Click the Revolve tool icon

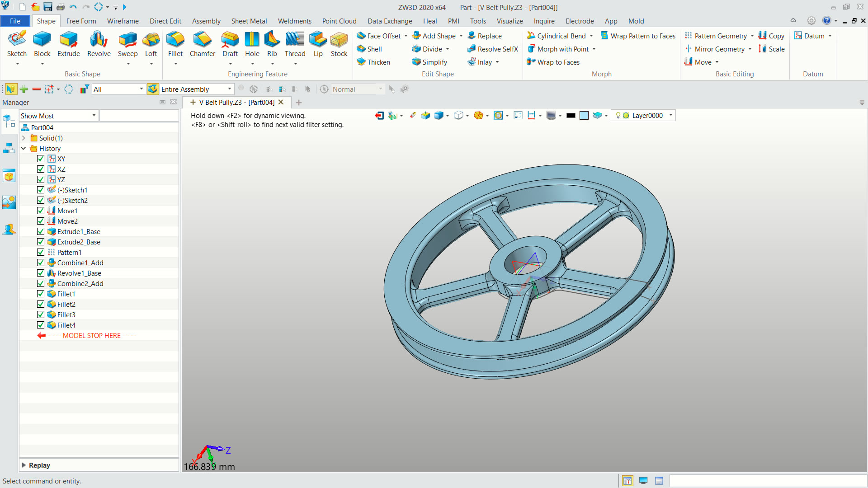pos(99,40)
